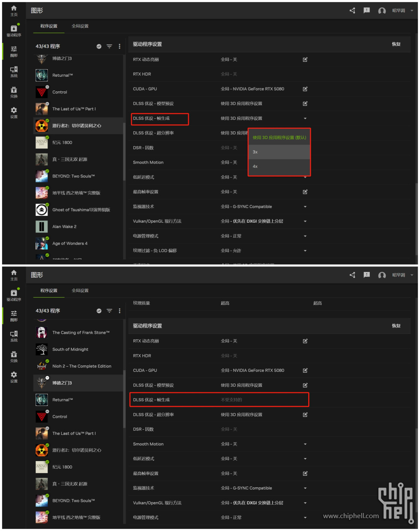Switch to 全局设置 tab in lower window

(80, 291)
